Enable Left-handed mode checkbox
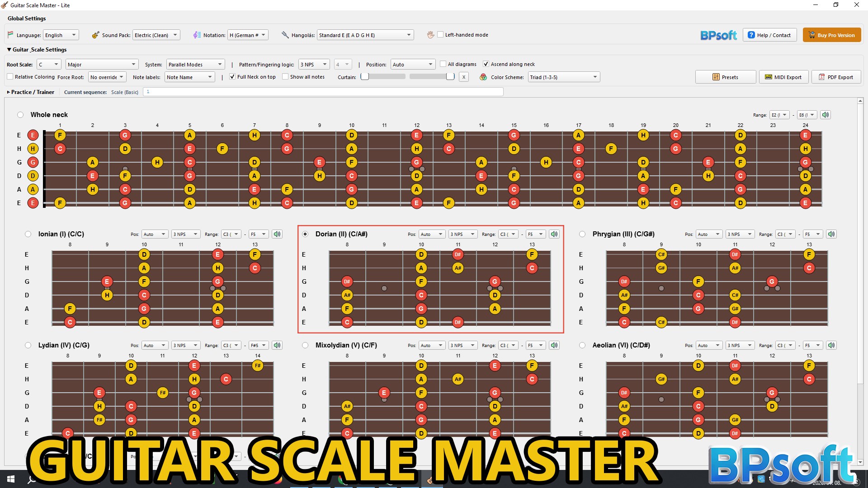 pos(440,35)
